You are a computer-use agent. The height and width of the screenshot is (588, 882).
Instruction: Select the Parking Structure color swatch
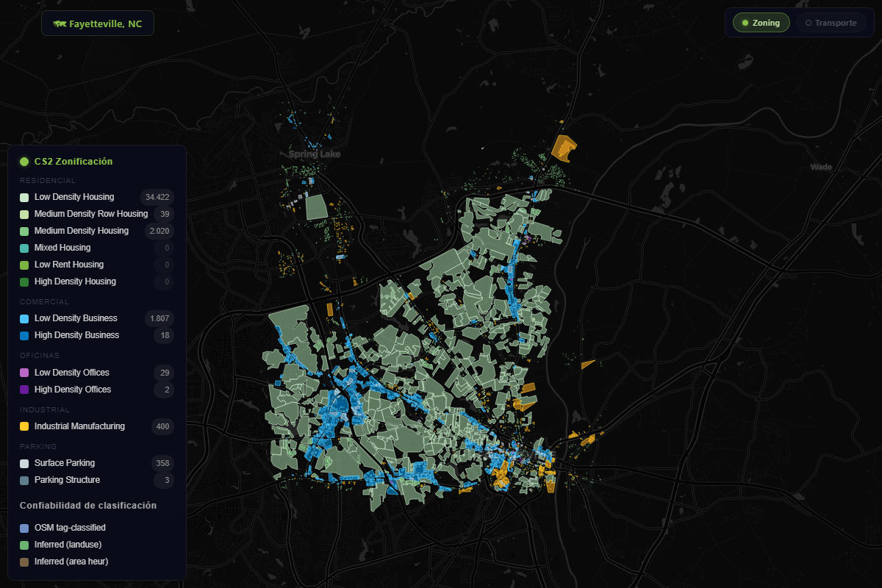pos(24,480)
